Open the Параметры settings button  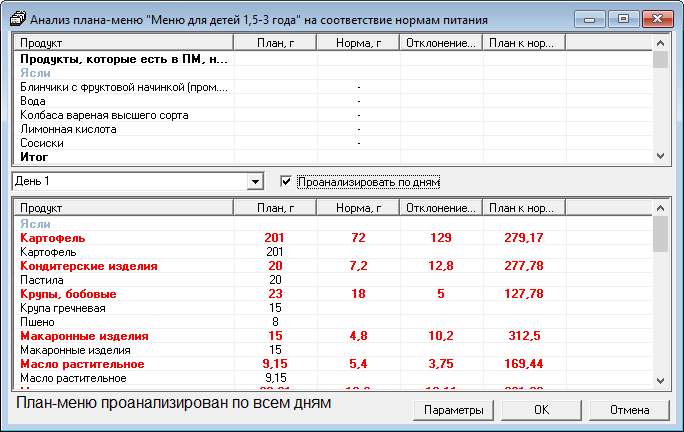tap(453, 410)
